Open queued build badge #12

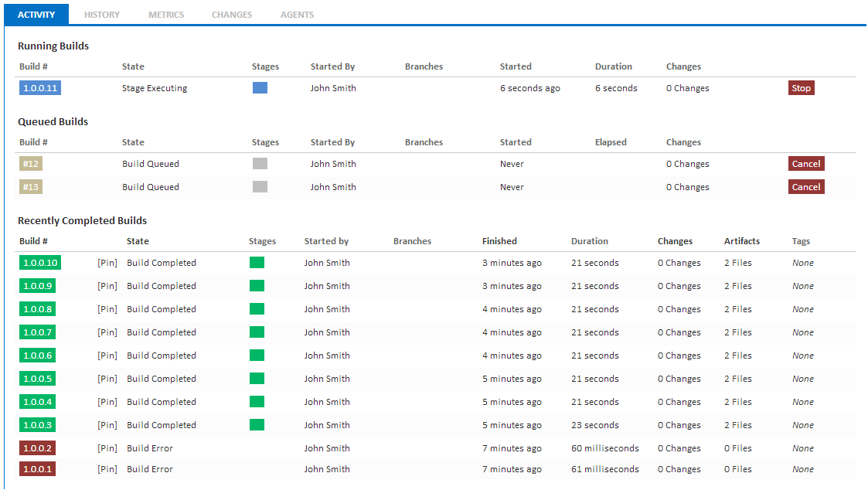click(x=30, y=164)
